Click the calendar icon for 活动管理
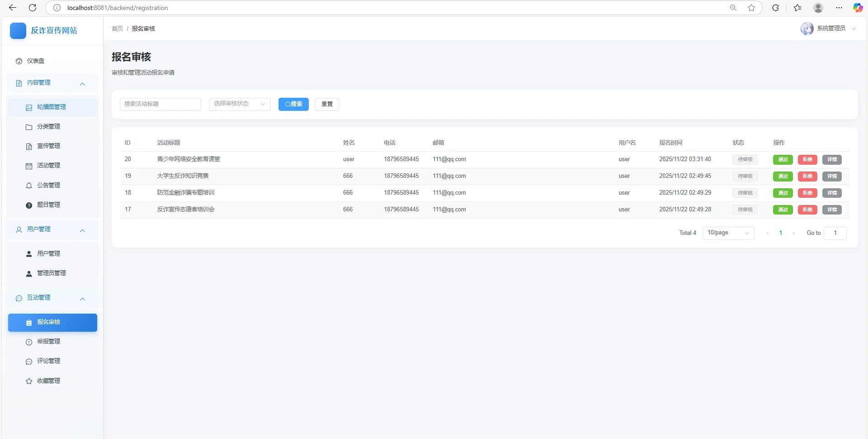The height and width of the screenshot is (439, 868). (29, 166)
